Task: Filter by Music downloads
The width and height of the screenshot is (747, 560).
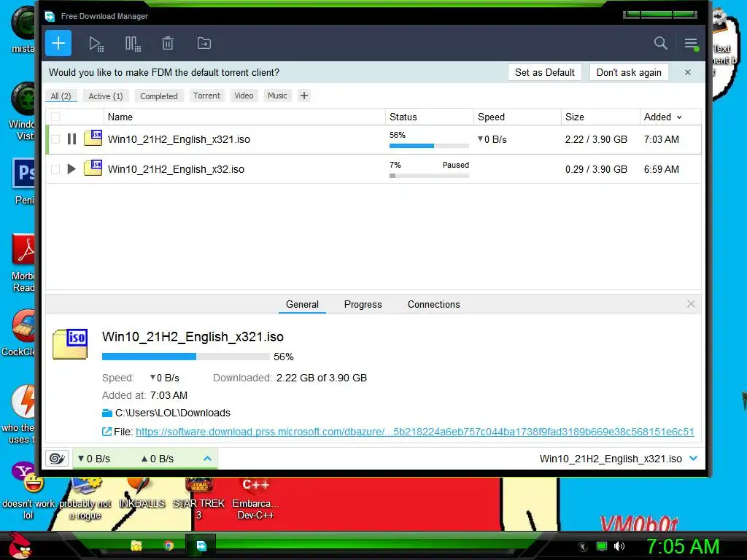Action: point(277,96)
